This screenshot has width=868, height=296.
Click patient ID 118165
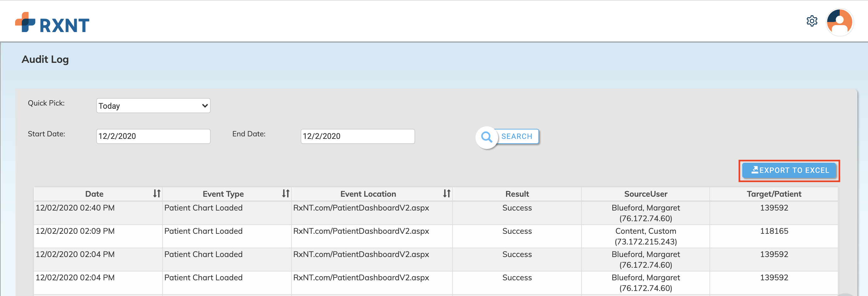pyautogui.click(x=774, y=231)
